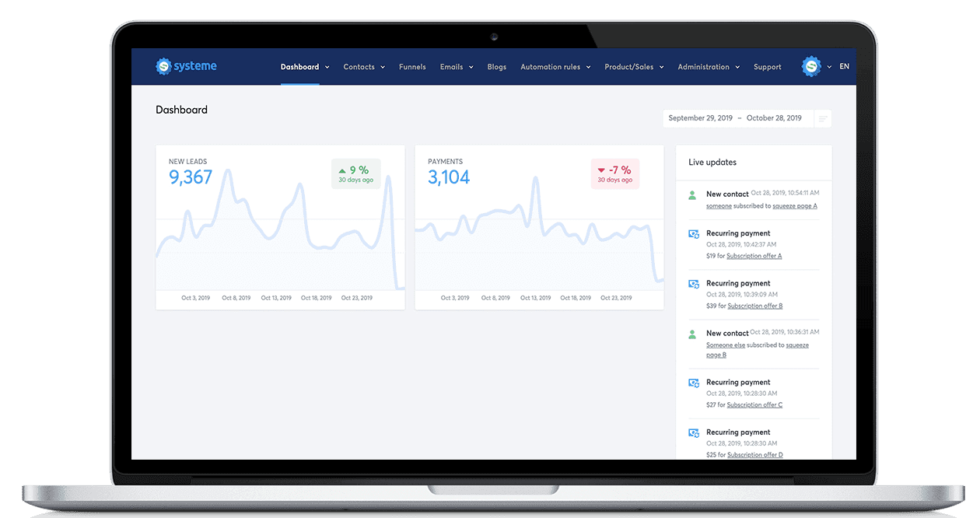Open the Blogs menu item
Viewport: 980px width, 518px height.
[496, 67]
